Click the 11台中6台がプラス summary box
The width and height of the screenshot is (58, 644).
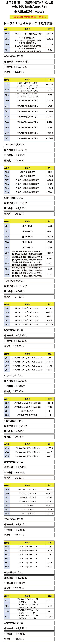[29, 144]
